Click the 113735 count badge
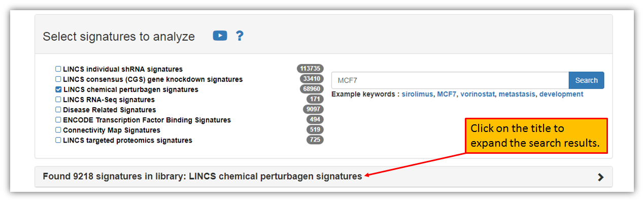Image resolution: width=644 pixels, height=202 pixels. pyautogui.click(x=310, y=69)
